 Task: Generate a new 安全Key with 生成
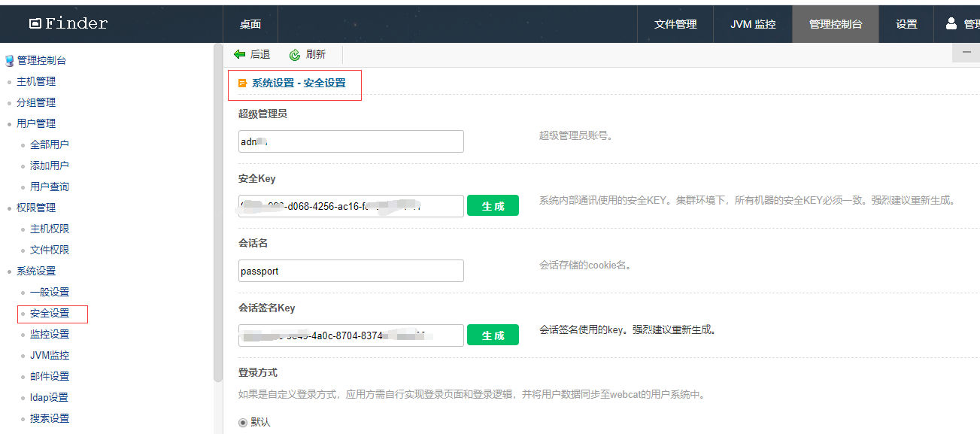[x=493, y=205]
